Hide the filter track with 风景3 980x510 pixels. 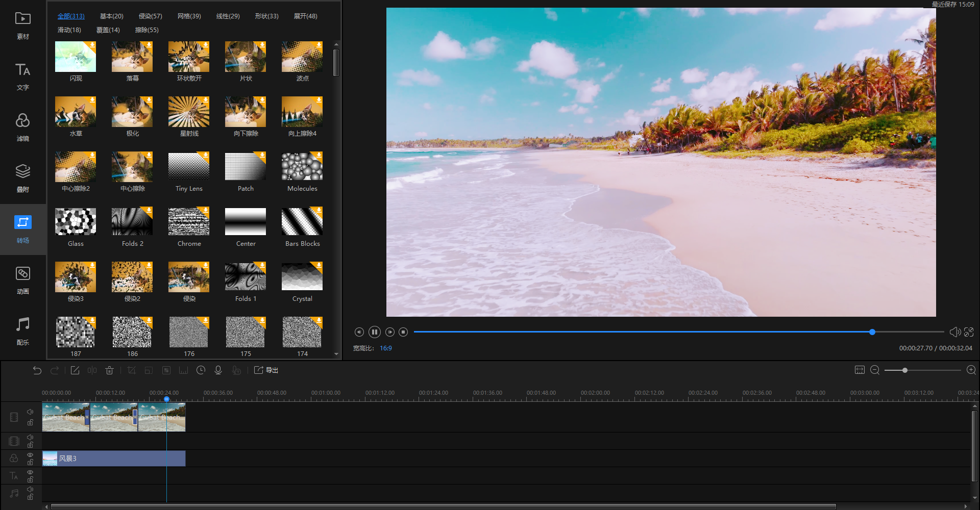point(30,455)
